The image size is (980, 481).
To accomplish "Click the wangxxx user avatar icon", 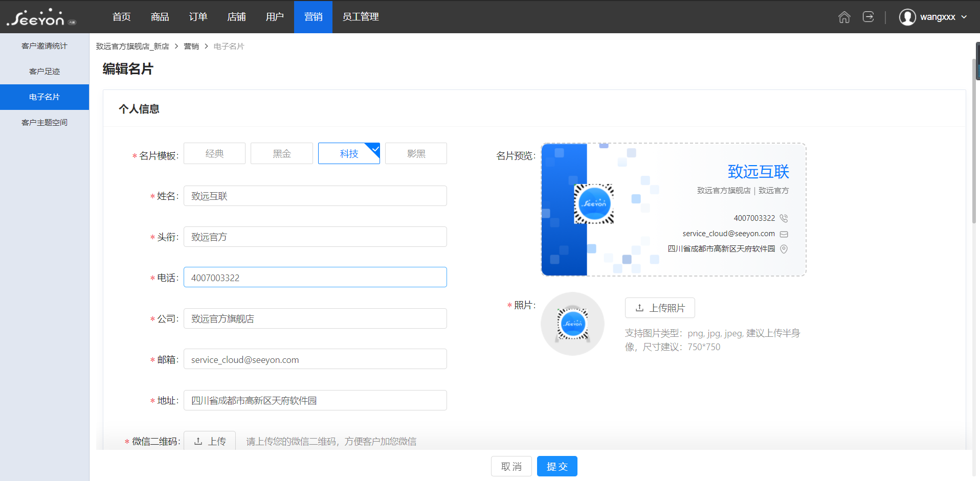I will click(907, 17).
